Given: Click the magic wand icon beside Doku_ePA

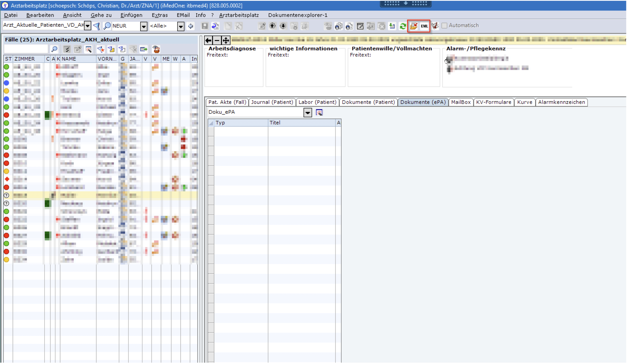Looking at the screenshot, I should (x=319, y=112).
